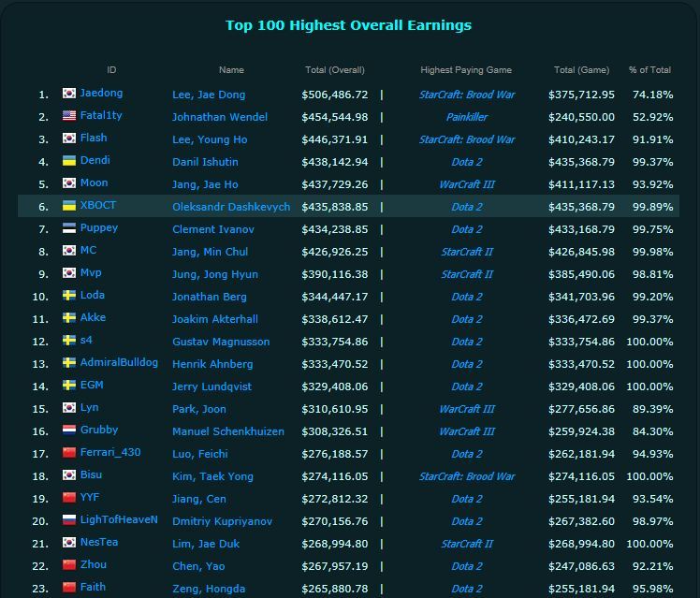Open the WarCraft III link in Moon's row
Viewport: 700px width, 598px height.
click(x=467, y=184)
